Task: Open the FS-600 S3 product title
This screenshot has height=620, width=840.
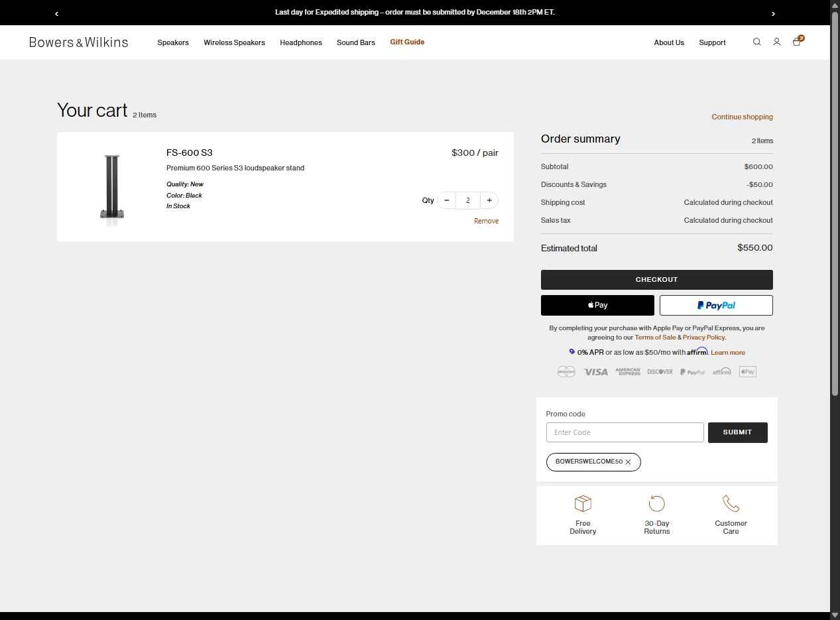Action: pos(190,153)
